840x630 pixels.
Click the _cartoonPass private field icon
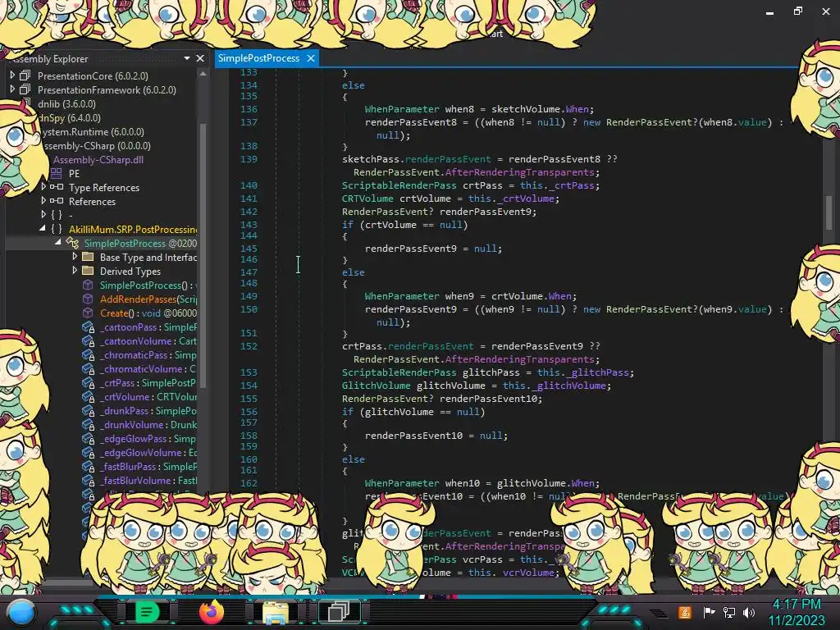pos(88,326)
